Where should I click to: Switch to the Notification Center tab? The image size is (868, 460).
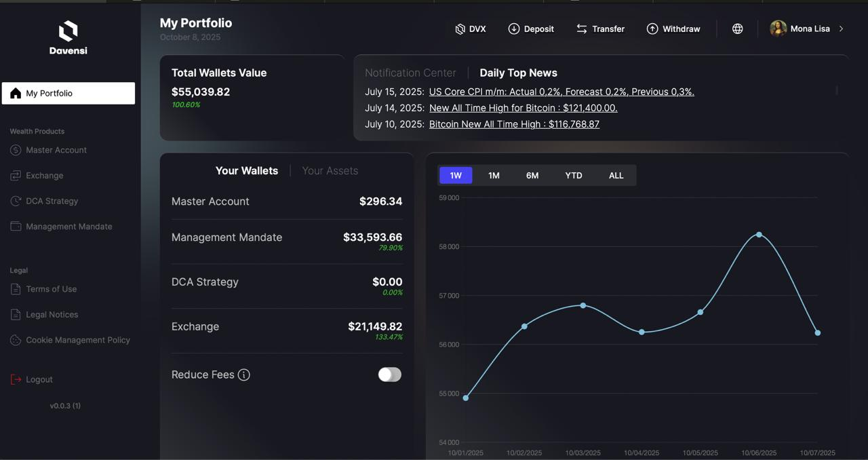[x=410, y=73]
